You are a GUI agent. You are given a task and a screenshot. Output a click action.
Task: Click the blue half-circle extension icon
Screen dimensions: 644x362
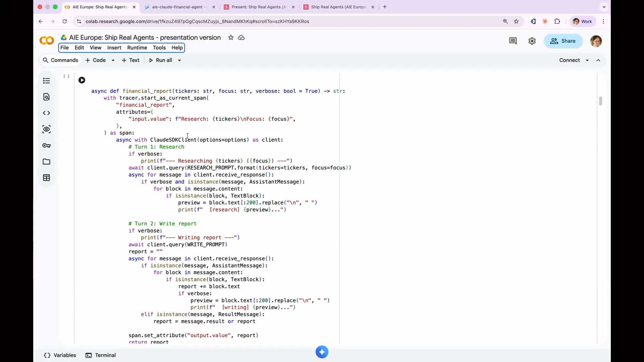pos(533,21)
